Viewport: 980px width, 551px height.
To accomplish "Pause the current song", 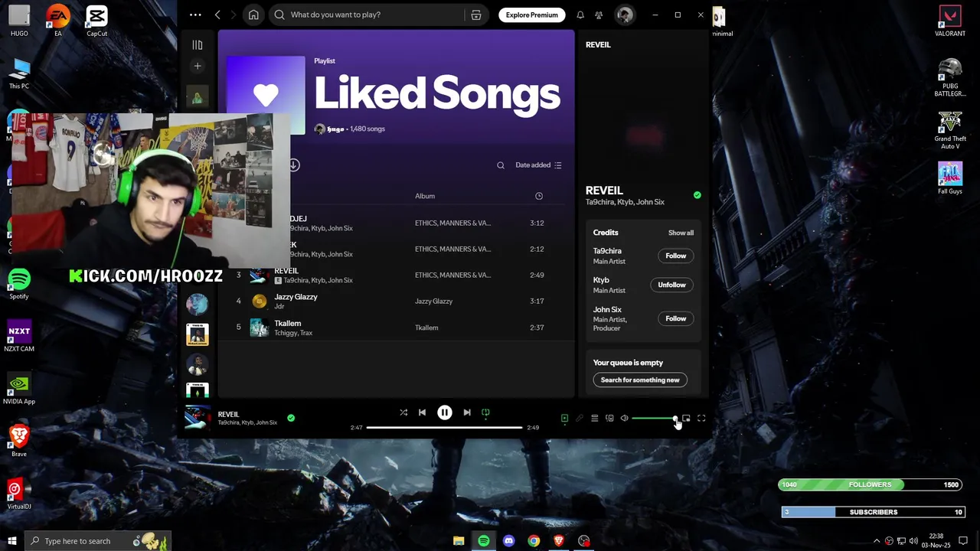I will coord(444,412).
